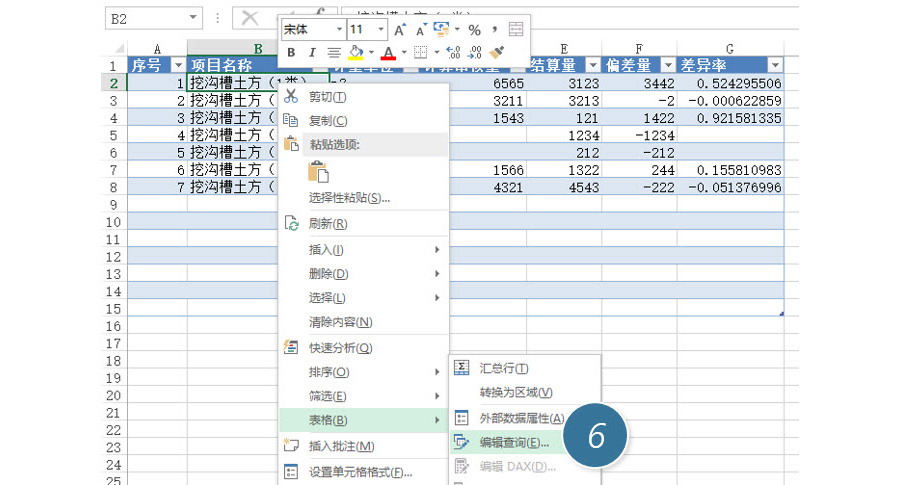Viewport: 900px width, 485px height.
Task: Open the 差异率 column filter dropdown
Action: pyautogui.click(x=775, y=65)
